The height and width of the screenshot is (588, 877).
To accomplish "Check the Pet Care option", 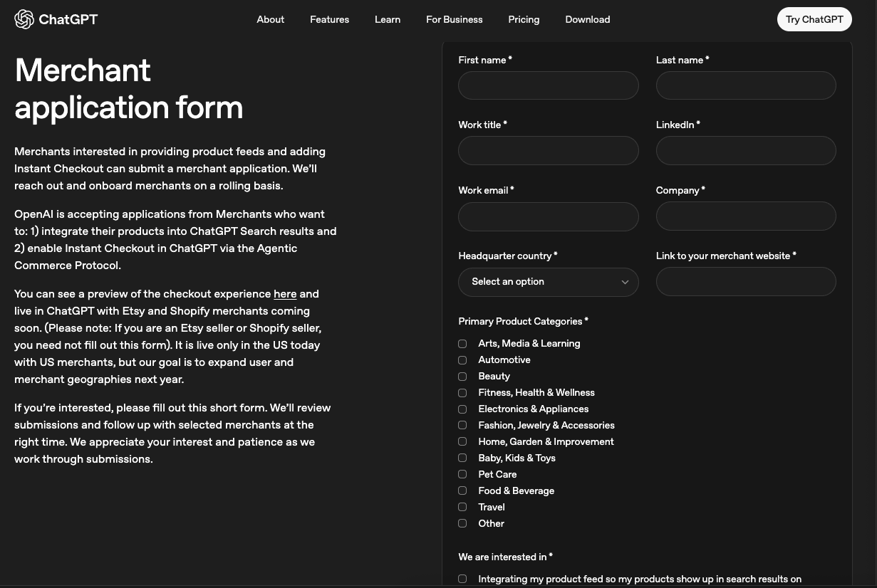I will (462, 475).
